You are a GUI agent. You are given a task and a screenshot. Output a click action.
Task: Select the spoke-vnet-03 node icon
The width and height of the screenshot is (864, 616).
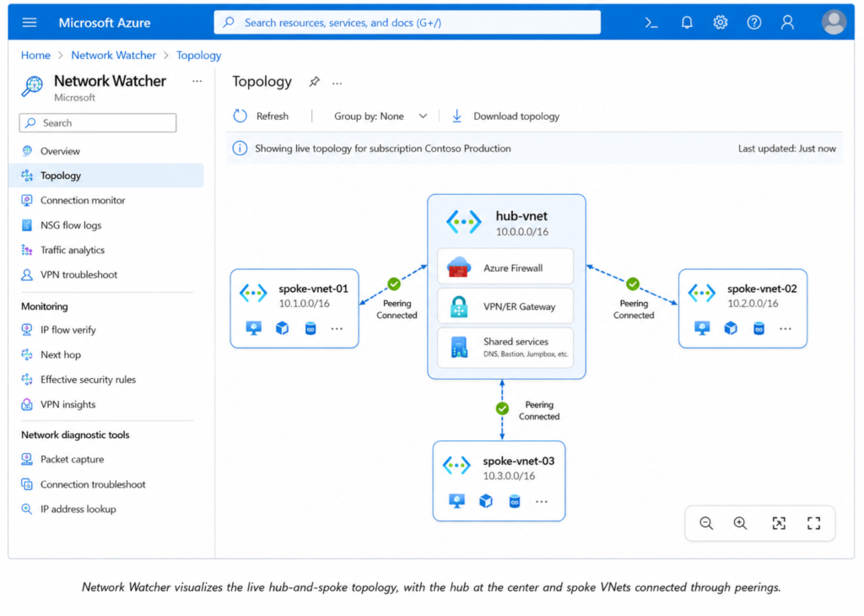tap(456, 466)
